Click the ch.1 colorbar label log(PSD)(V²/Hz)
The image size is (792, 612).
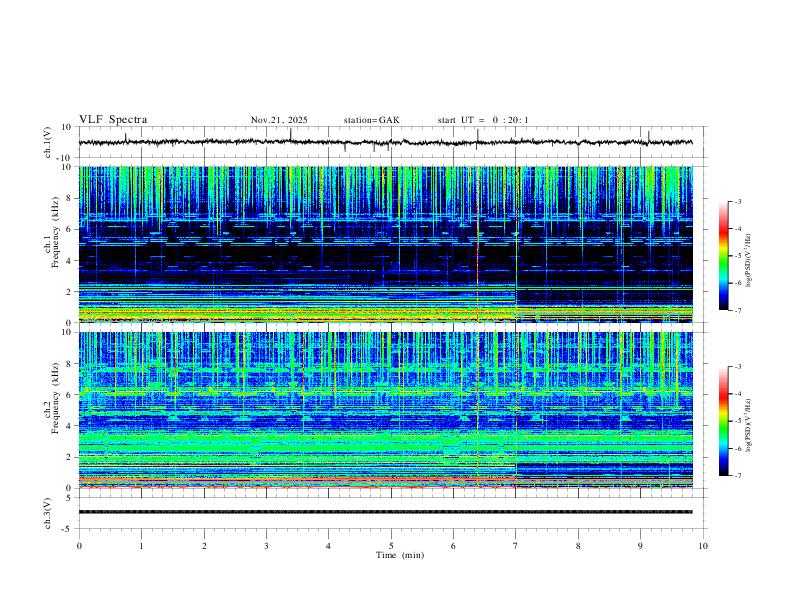pos(749,261)
